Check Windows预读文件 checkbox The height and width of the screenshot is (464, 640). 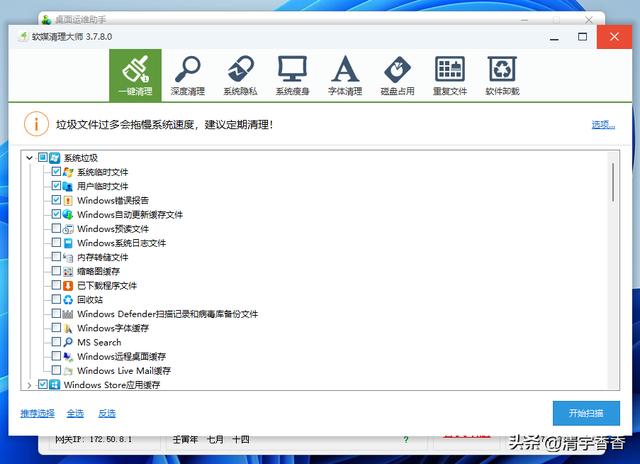(56, 228)
